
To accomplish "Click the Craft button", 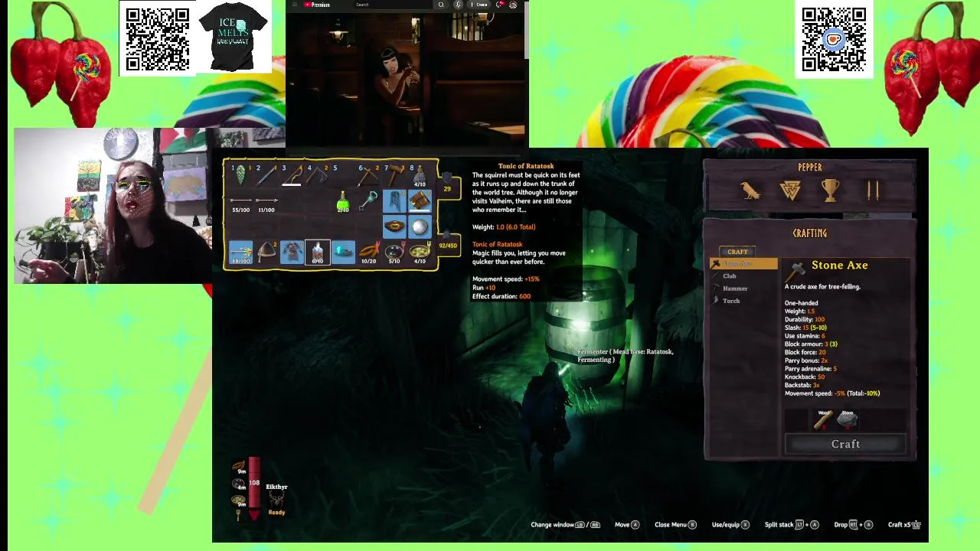I will [845, 445].
